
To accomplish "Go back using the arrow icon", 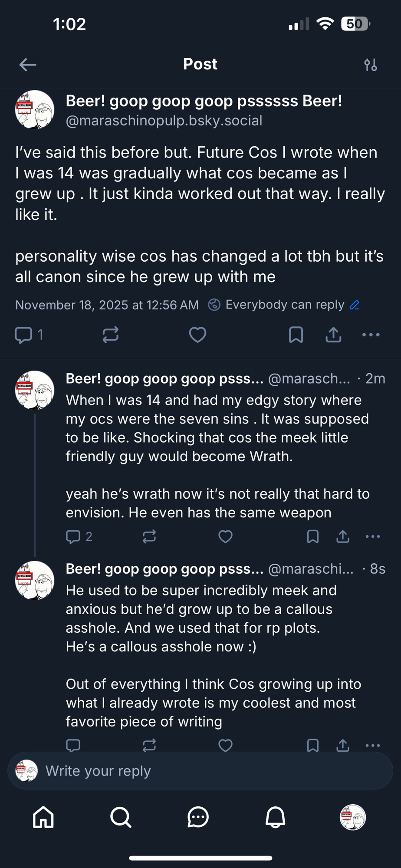I will pyautogui.click(x=28, y=65).
